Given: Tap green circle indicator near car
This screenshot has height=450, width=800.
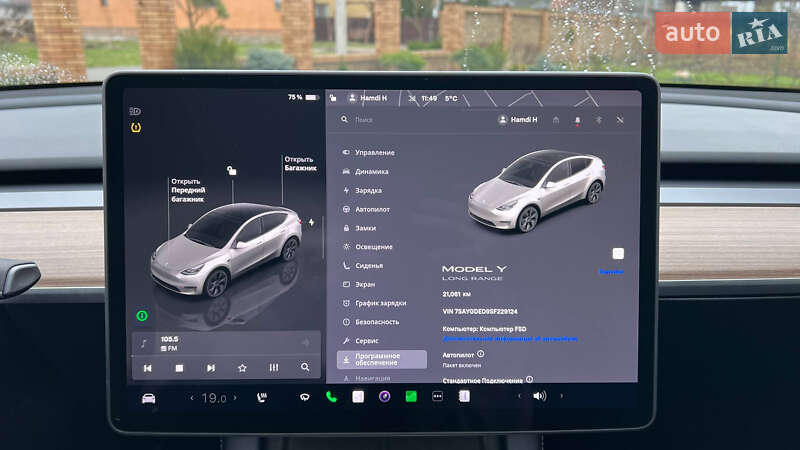Looking at the screenshot, I should point(142,316).
